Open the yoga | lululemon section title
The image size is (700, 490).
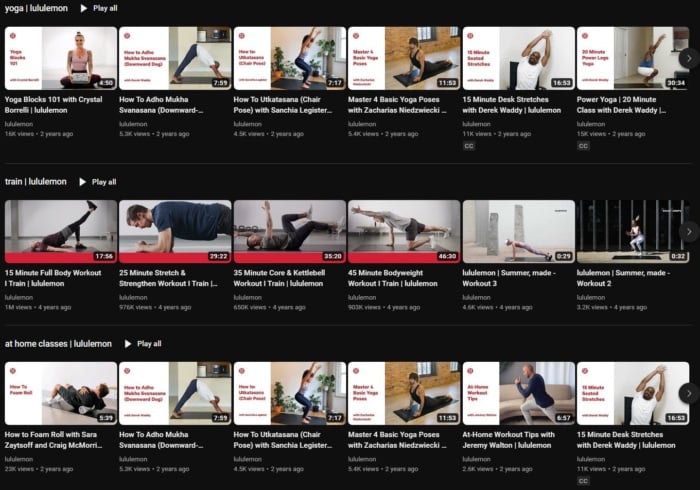tap(36, 8)
